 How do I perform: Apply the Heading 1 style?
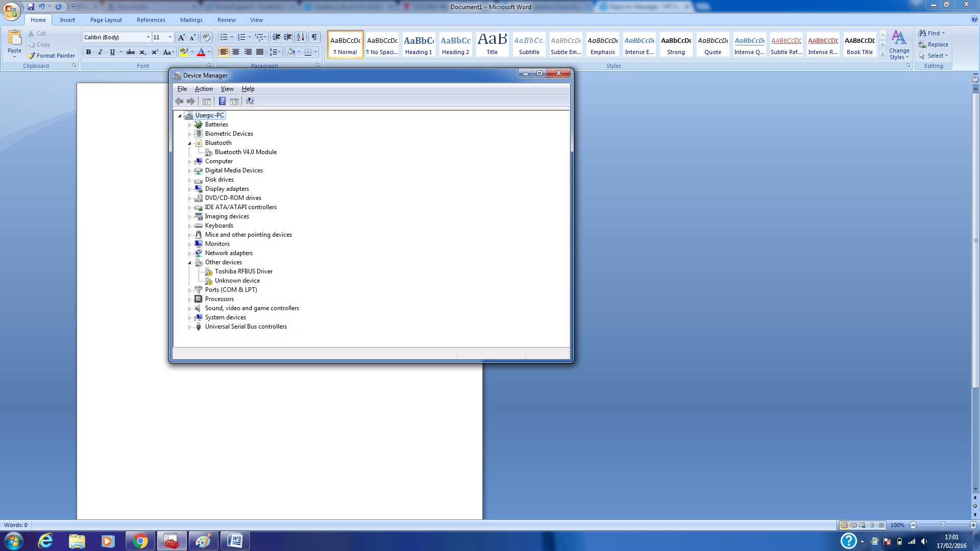click(x=419, y=44)
